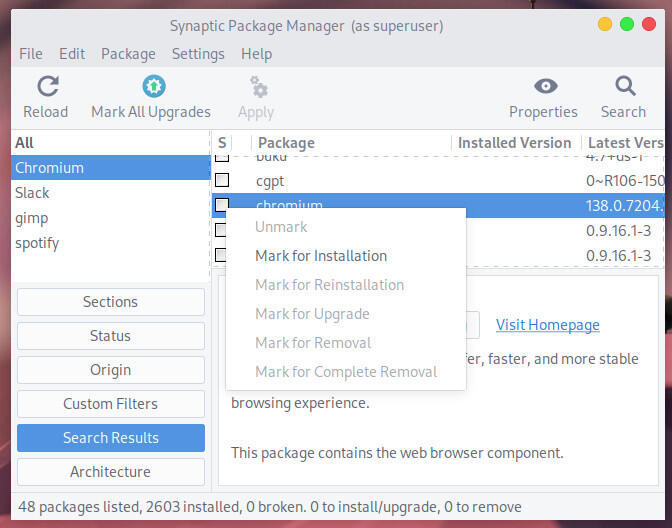Select the Architecture filter button
The image size is (672, 528).
110,472
